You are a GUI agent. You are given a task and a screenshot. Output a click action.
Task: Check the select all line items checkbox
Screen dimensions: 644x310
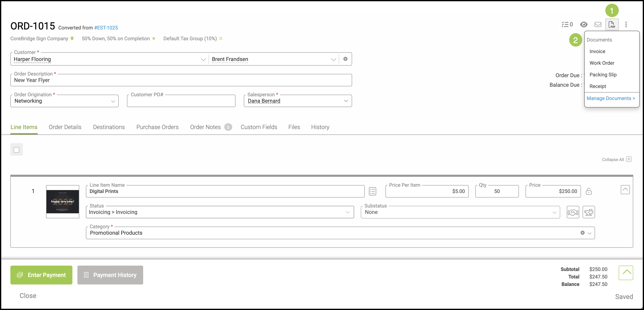[x=17, y=150]
